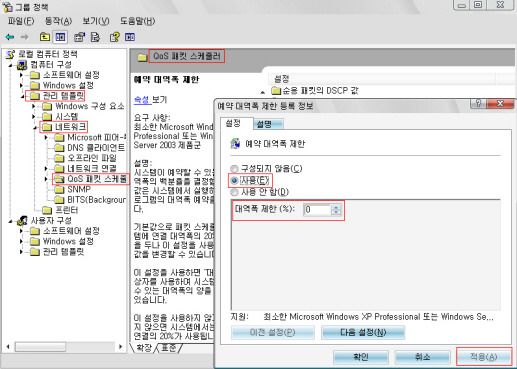
Task: Click the scroll right arrow of tree pane
Action: point(120,347)
